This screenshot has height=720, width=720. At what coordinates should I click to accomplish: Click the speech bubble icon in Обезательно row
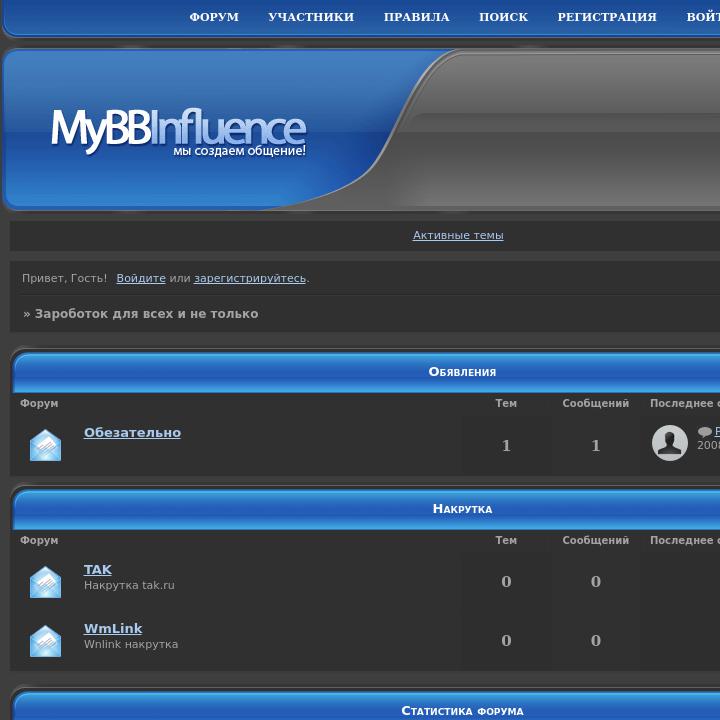[x=704, y=432]
